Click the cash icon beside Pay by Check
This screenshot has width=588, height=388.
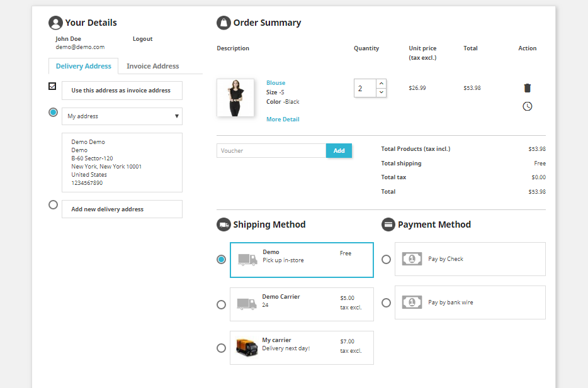click(412, 259)
